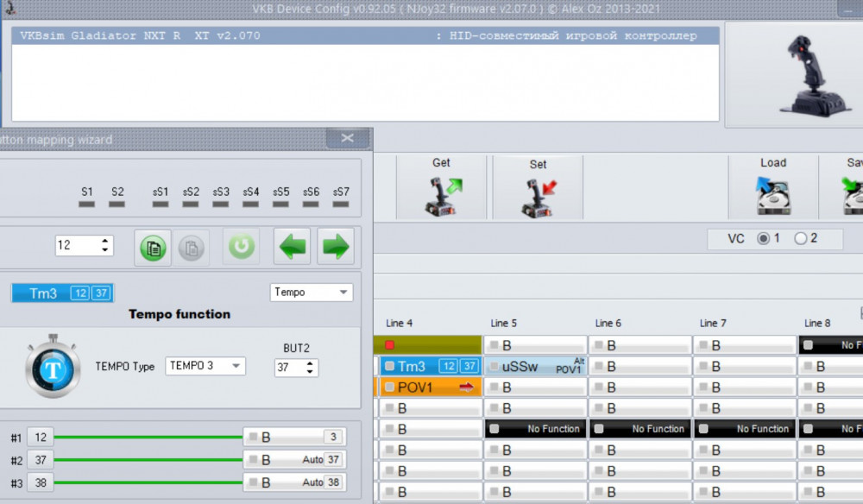Click the Line 5 column header
The height and width of the screenshot is (504, 863).
(504, 324)
